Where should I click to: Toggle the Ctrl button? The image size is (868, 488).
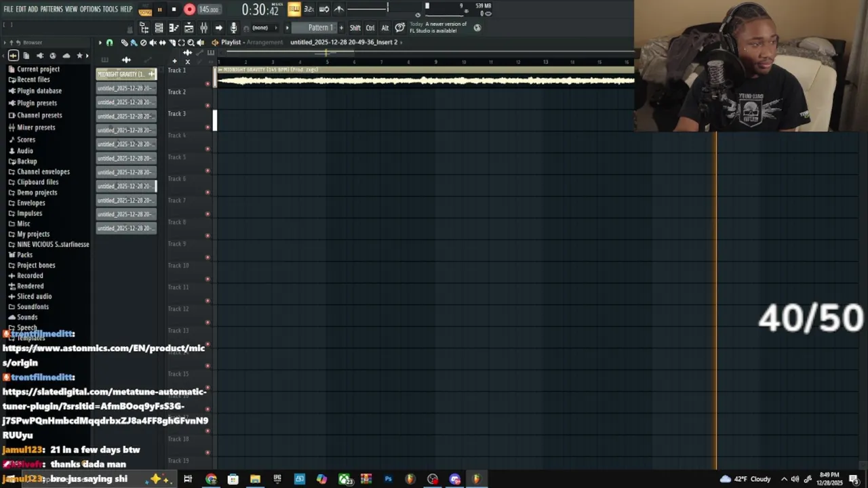370,28
